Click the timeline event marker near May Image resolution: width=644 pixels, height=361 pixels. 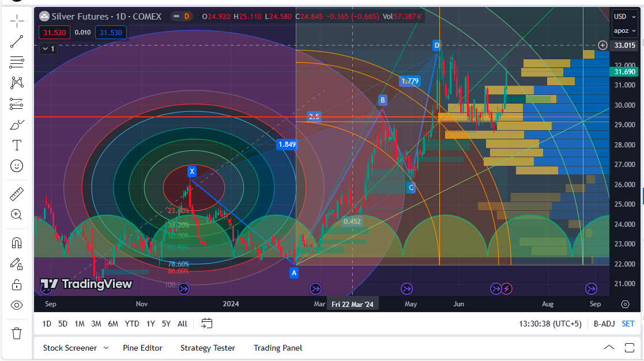tap(406, 289)
